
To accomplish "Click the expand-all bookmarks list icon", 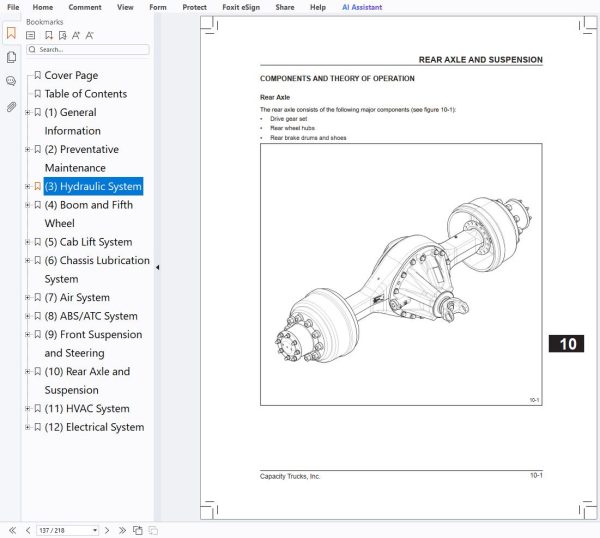I will coord(31,36).
